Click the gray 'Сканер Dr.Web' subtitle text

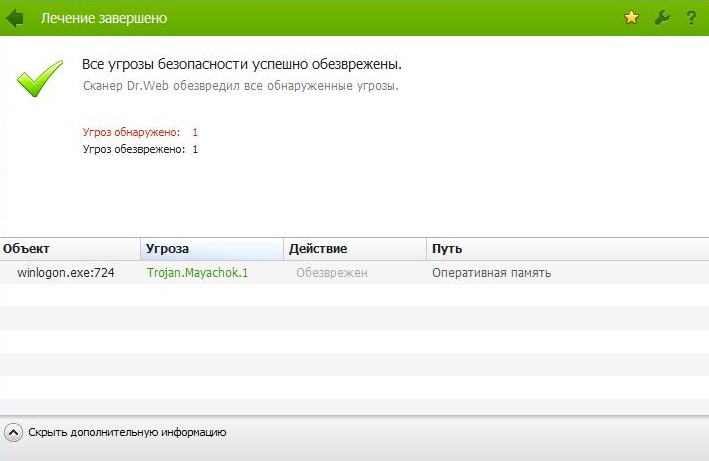click(x=240, y=86)
